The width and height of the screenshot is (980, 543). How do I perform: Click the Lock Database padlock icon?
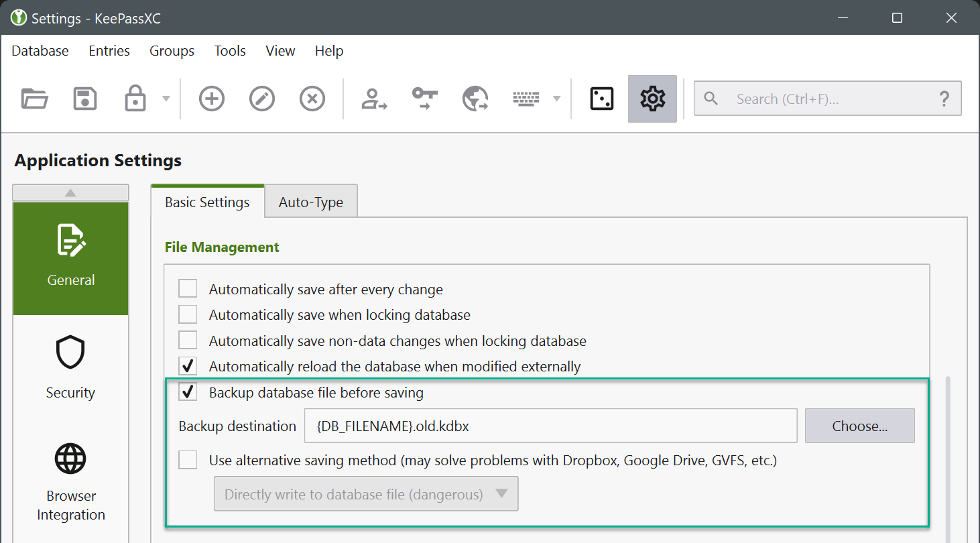click(x=135, y=99)
